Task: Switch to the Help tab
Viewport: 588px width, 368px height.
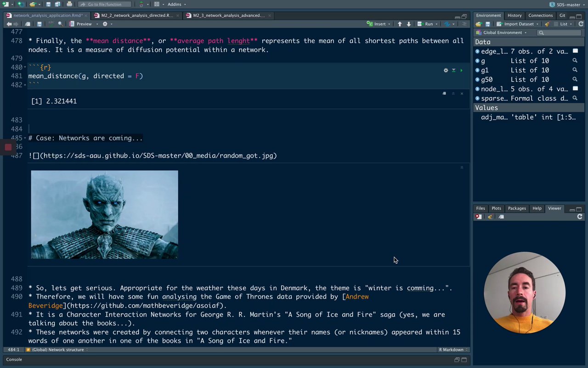Action: [x=537, y=208]
